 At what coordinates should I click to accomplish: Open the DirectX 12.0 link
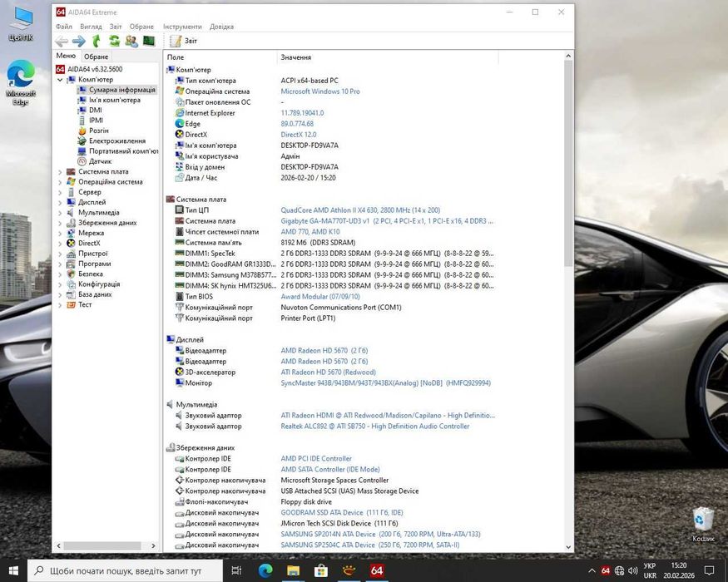299,135
